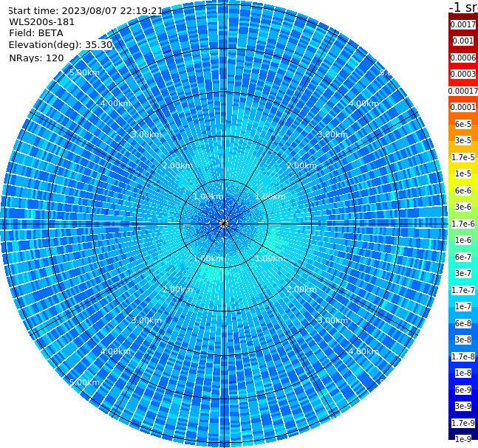Click the lidar origin at the plot center
The image size is (478, 448).
click(224, 224)
